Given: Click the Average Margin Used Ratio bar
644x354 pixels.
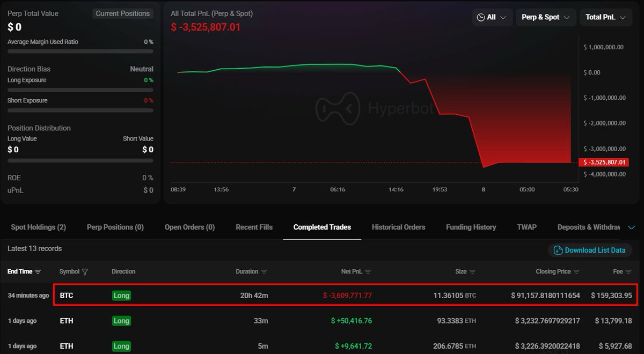Looking at the screenshot, I should (80, 51).
